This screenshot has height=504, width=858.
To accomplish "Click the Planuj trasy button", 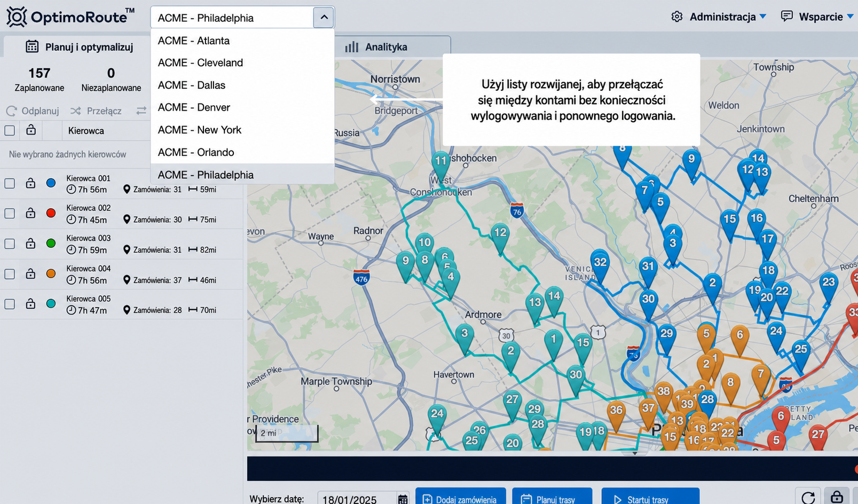I will tap(552, 497).
